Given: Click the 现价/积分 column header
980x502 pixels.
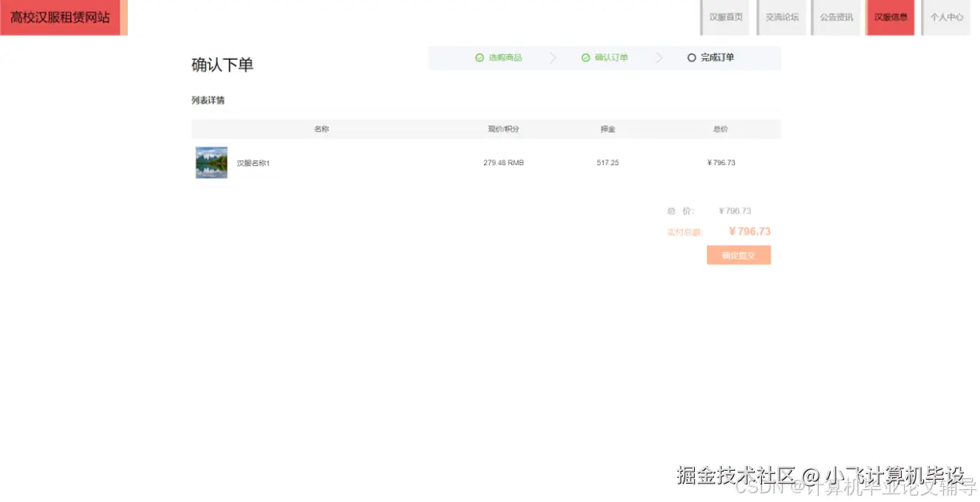Looking at the screenshot, I should 504,129.
